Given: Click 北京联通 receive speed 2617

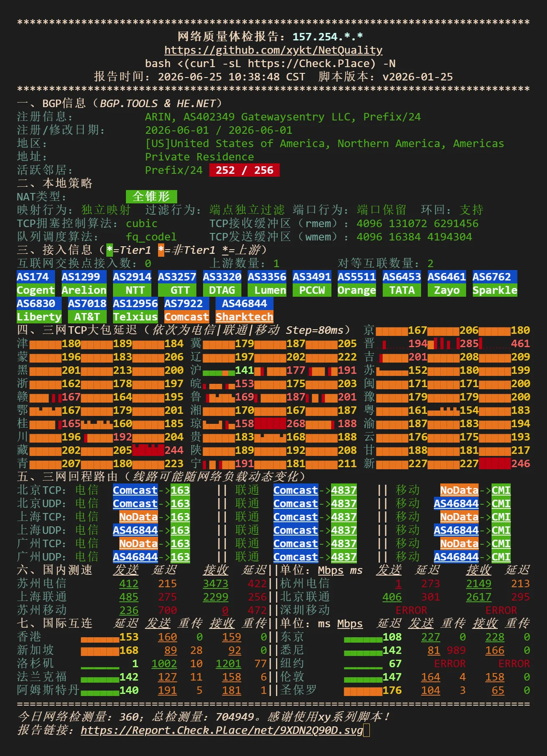Looking at the screenshot, I should [479, 597].
